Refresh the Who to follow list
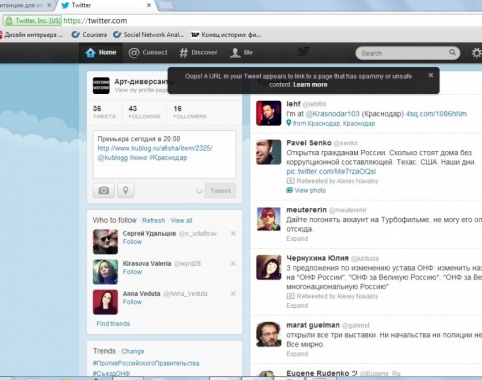The image size is (482, 380). pyautogui.click(x=153, y=221)
